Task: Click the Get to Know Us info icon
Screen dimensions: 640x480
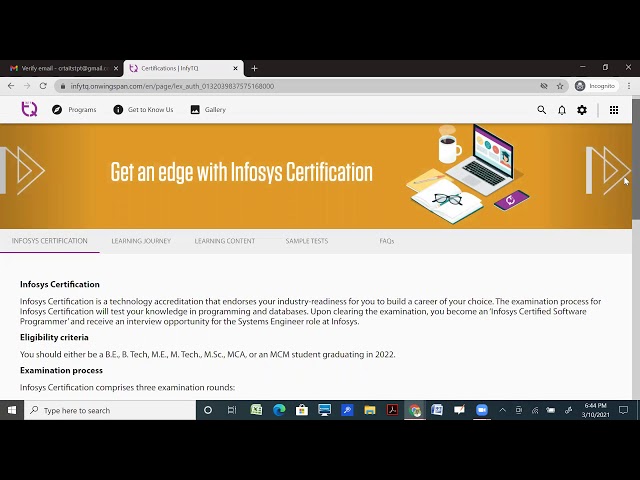Action: [x=118, y=110]
